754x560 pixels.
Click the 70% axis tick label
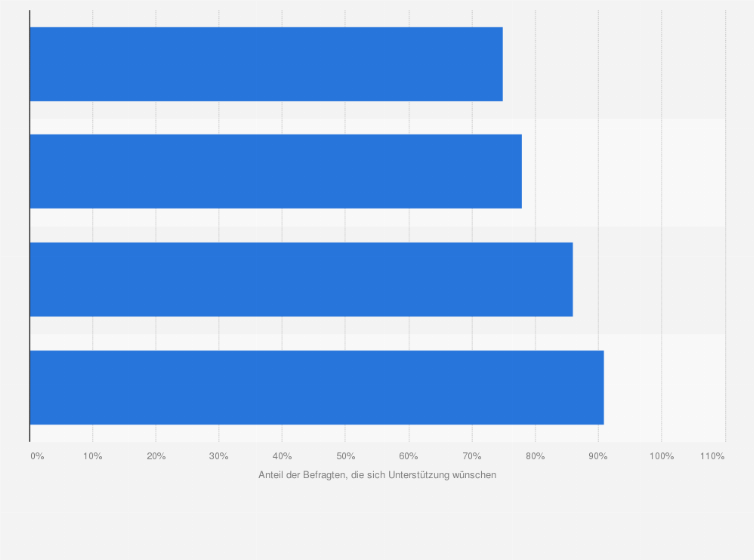pos(472,456)
